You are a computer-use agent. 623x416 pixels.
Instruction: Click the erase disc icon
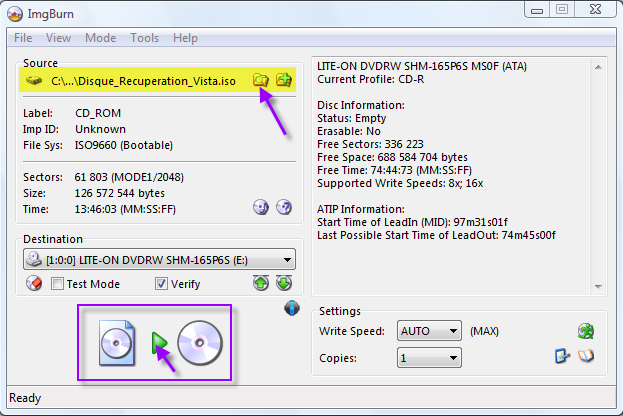[34, 283]
